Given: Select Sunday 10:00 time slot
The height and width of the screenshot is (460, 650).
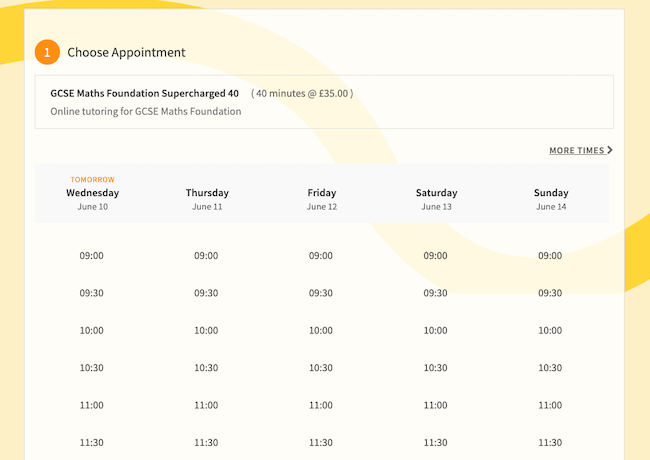Looking at the screenshot, I should 550,331.
